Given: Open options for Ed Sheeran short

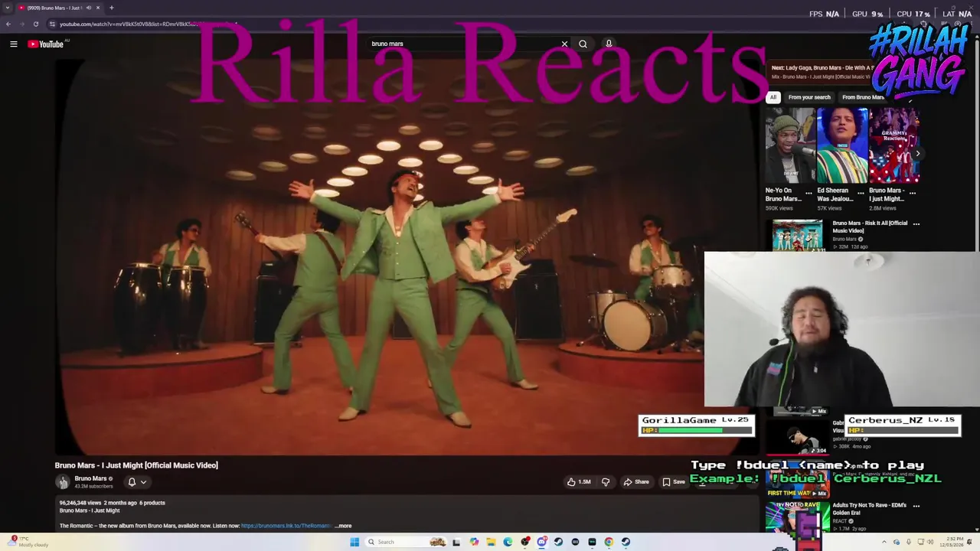Looking at the screenshot, I should pos(861,193).
